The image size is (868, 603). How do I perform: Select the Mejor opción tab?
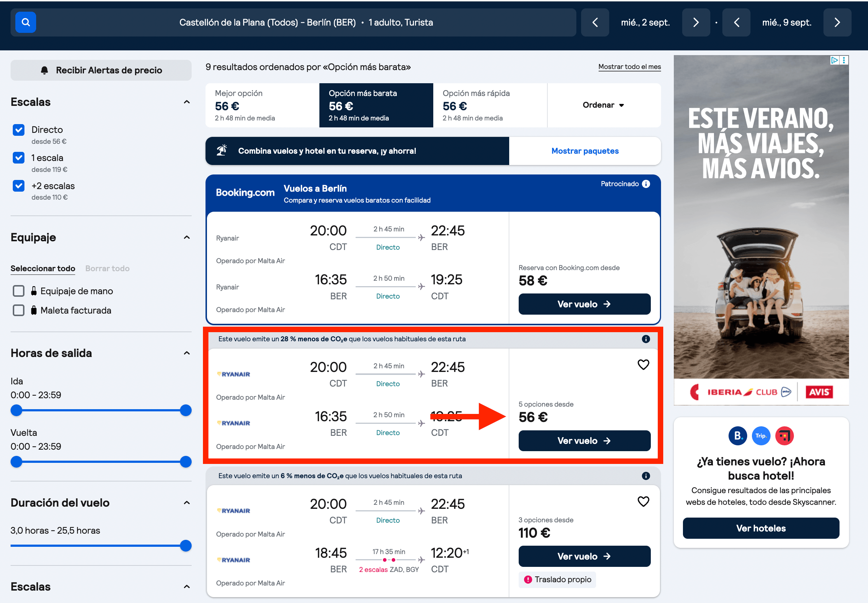click(262, 105)
